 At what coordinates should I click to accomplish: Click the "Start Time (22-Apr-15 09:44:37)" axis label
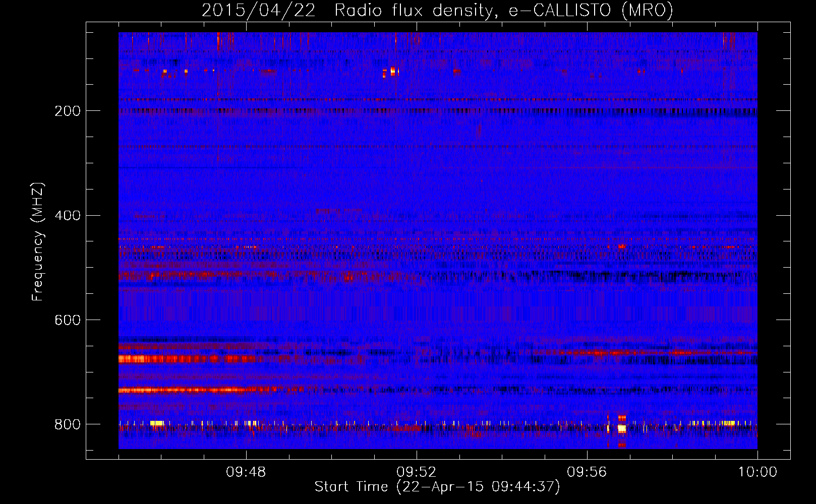437,487
